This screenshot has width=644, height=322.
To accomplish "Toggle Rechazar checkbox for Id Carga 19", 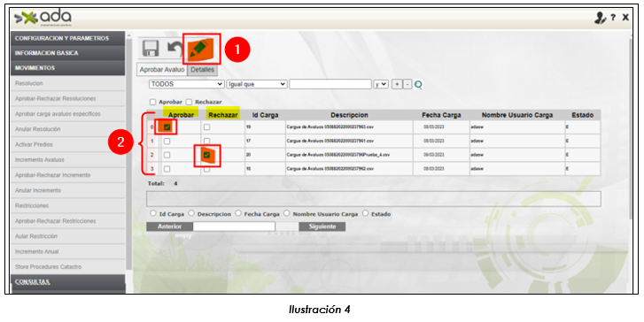I will tap(206, 127).
